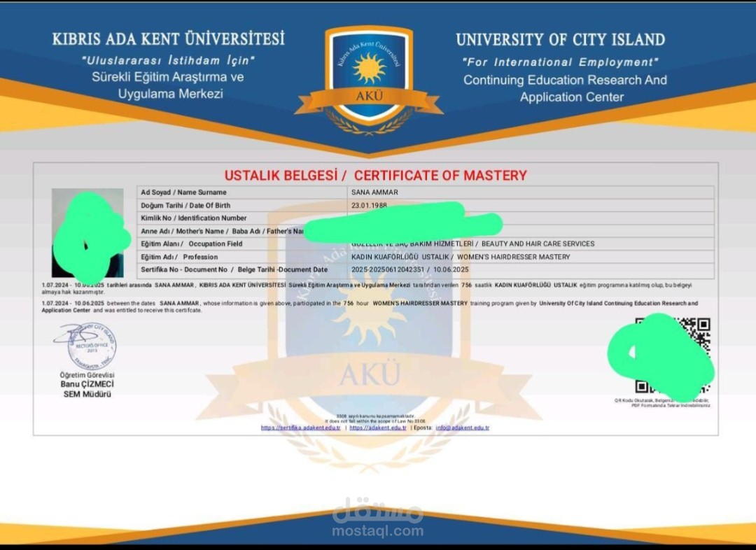Click the "For International Employment" slogan
Screen dimensions: 756x550
click(560, 62)
